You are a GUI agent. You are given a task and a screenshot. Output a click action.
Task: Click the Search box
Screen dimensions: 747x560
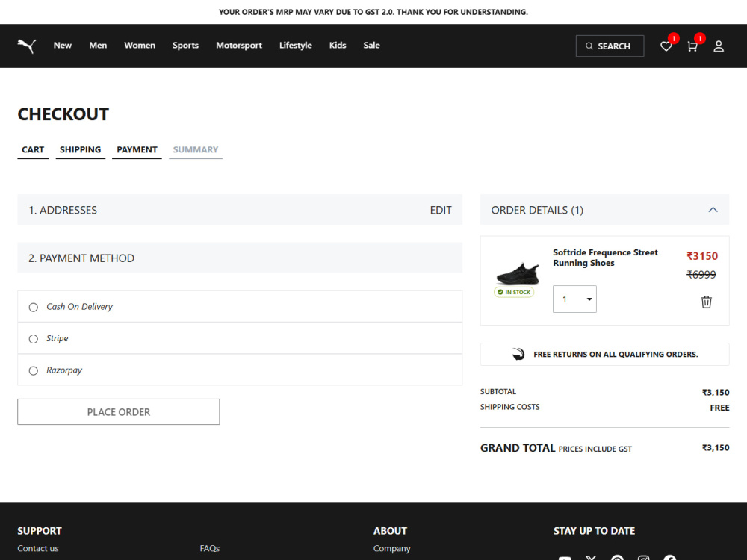pyautogui.click(x=610, y=46)
